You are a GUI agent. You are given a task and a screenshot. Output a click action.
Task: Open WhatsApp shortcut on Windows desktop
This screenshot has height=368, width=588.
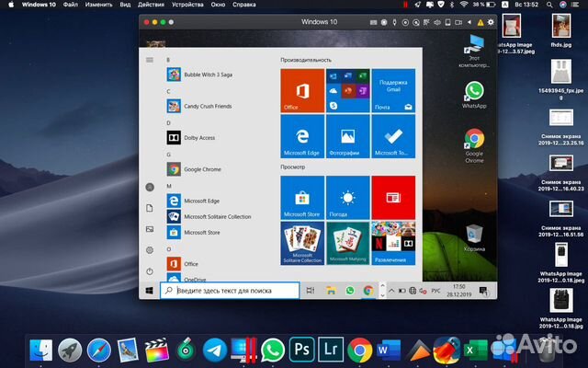coord(474,95)
